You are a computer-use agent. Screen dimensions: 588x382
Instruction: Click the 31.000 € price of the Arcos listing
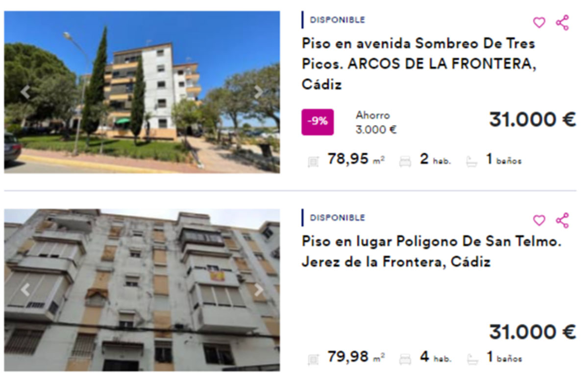[532, 120]
